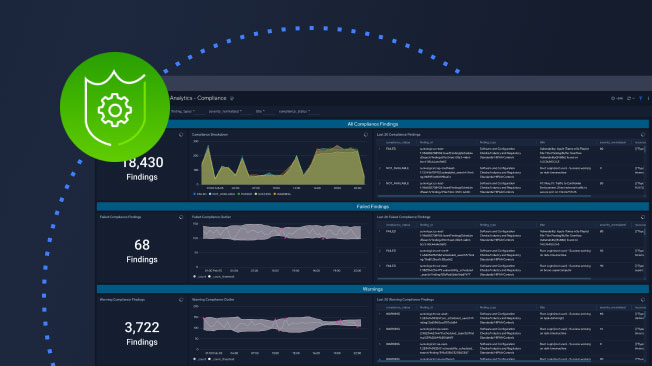Toggle _count series in Failed Compliance Outlier legend

click(200, 276)
